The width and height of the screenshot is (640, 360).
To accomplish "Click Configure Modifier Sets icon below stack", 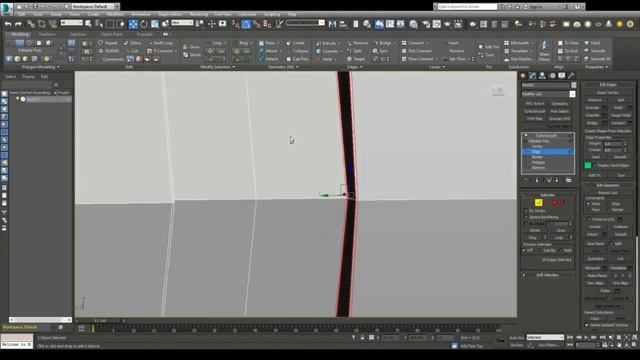I will pos(569,180).
